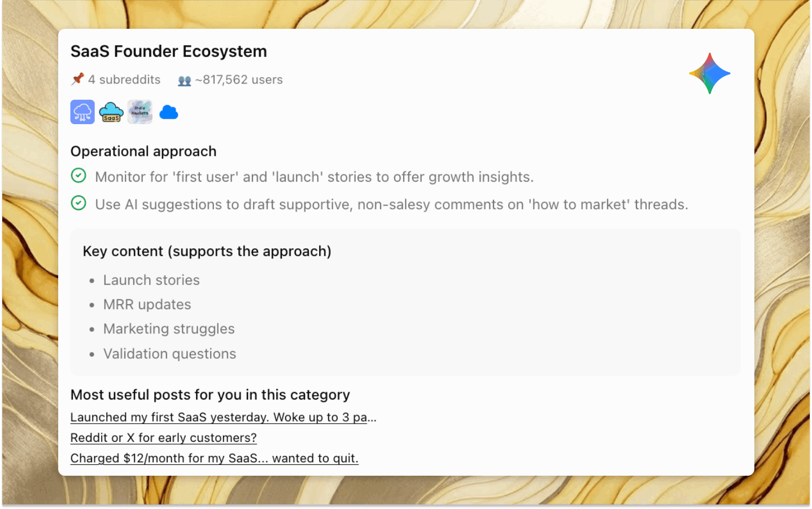This screenshot has width=812, height=509.
Task: Click the checkmark next to AI suggestions line
Action: 78,203
